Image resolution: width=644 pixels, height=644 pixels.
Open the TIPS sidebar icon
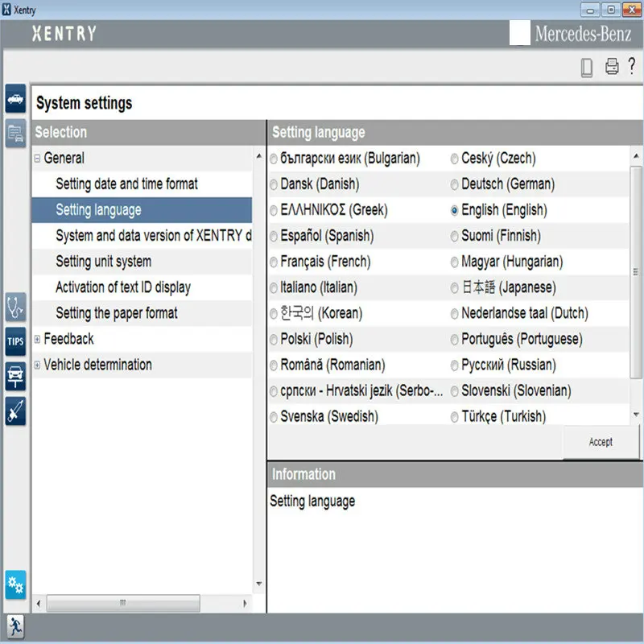click(x=15, y=341)
